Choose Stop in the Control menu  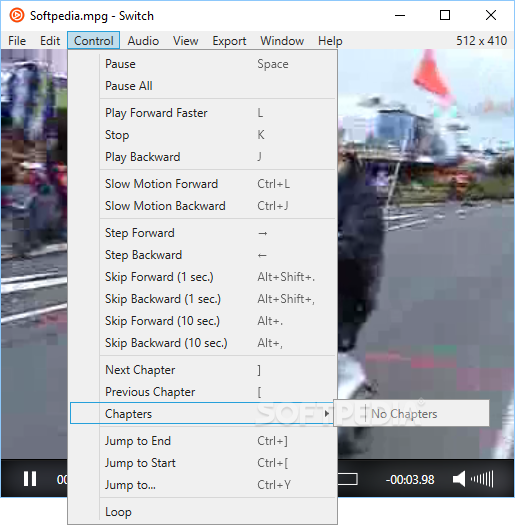(x=203, y=135)
